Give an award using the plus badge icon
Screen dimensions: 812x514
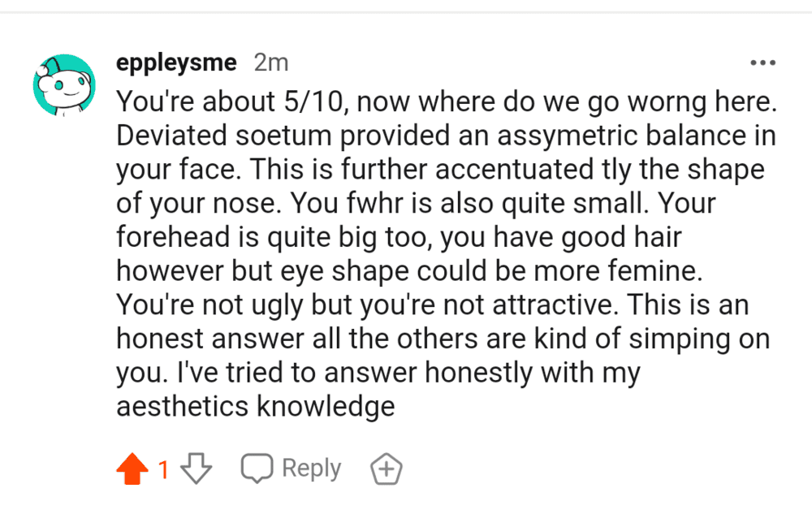click(x=387, y=469)
